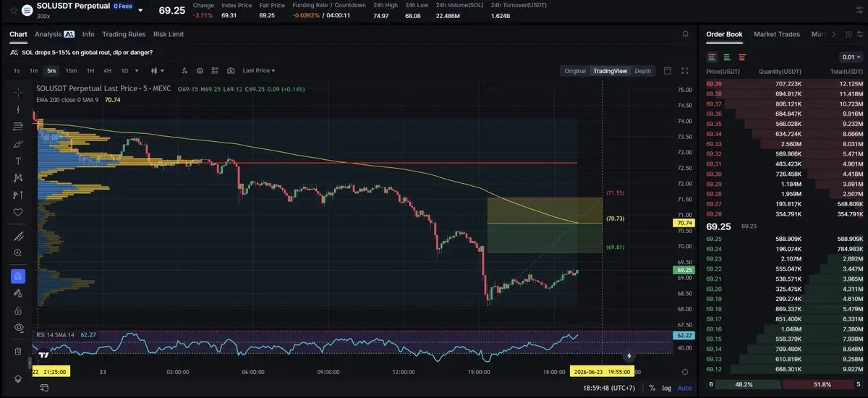Open the indicators fx menu
Screen dimensions: 868x398
coord(184,71)
